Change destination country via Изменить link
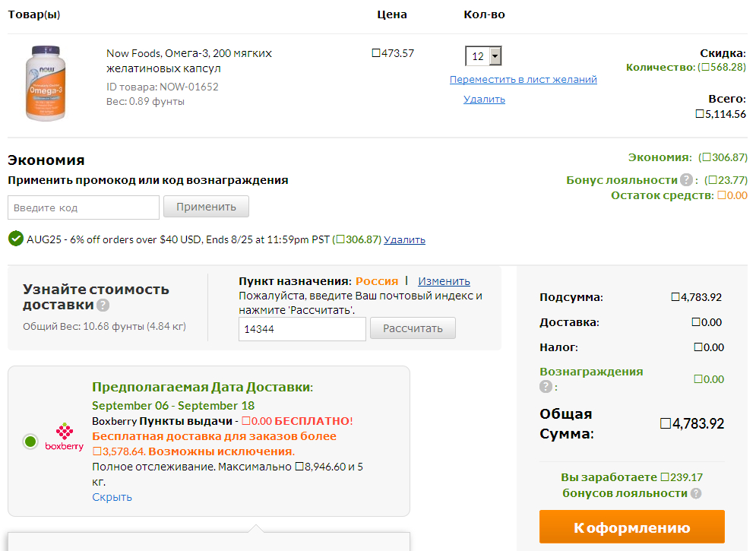This screenshot has height=551, width=756. pos(444,281)
